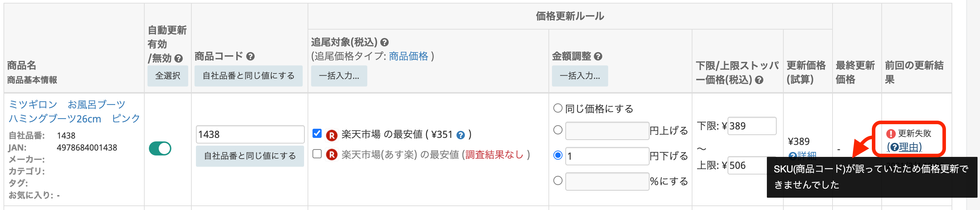Select the 円上げる radio option
Screen dimensions: 980x210
[x=558, y=130]
